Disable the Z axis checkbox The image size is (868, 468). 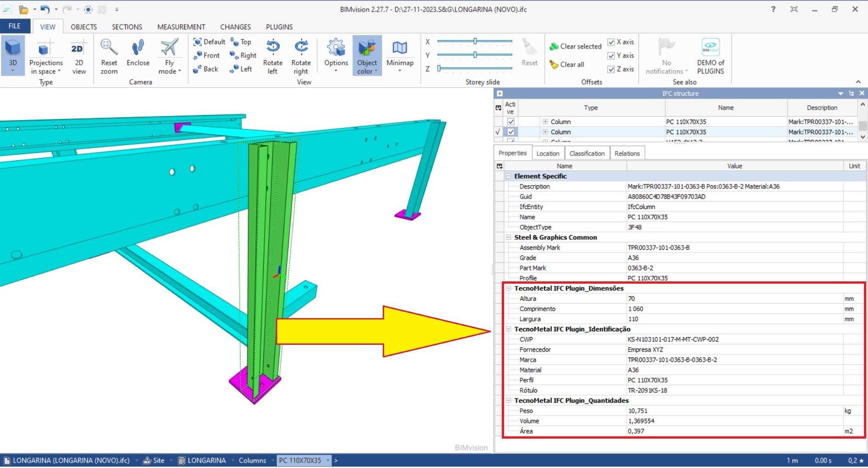[611, 69]
